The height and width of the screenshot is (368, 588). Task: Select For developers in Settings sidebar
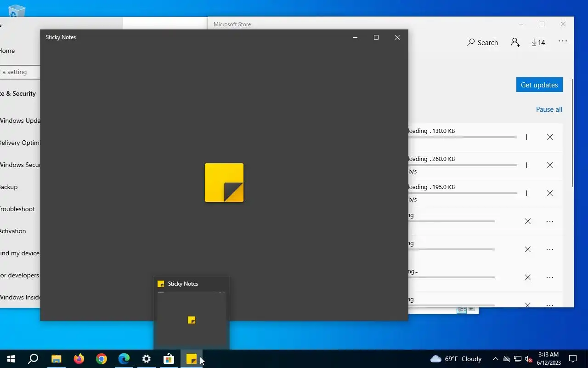20,275
